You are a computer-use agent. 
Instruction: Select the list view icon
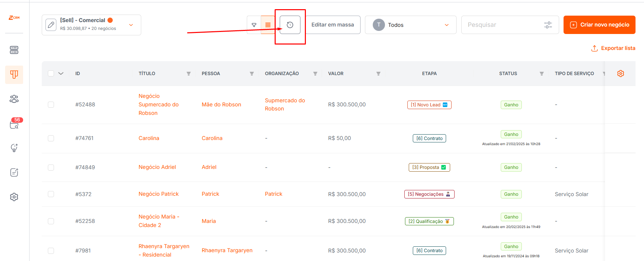click(x=268, y=25)
